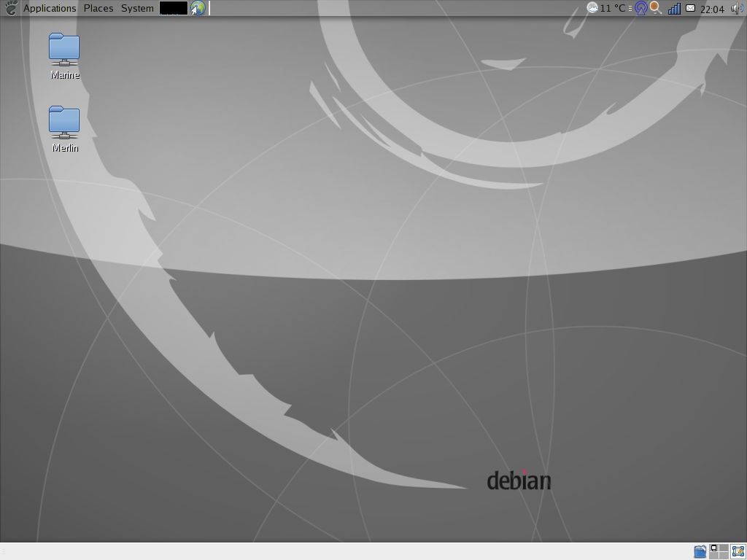Select the Merlin folder label

point(65,147)
